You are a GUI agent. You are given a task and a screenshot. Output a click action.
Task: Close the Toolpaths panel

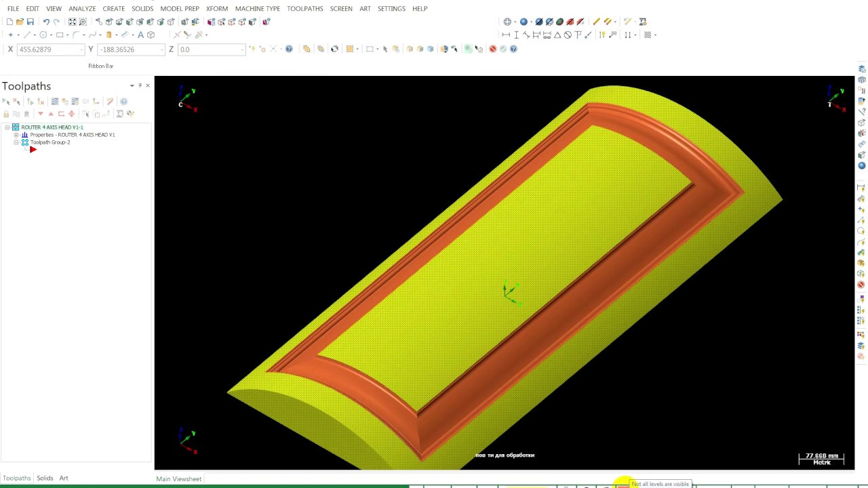click(148, 85)
